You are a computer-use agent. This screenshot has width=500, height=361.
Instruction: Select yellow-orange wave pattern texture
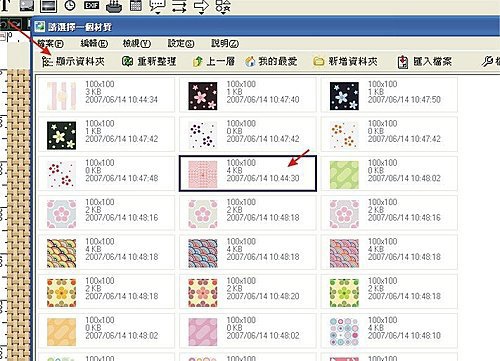[106, 252]
